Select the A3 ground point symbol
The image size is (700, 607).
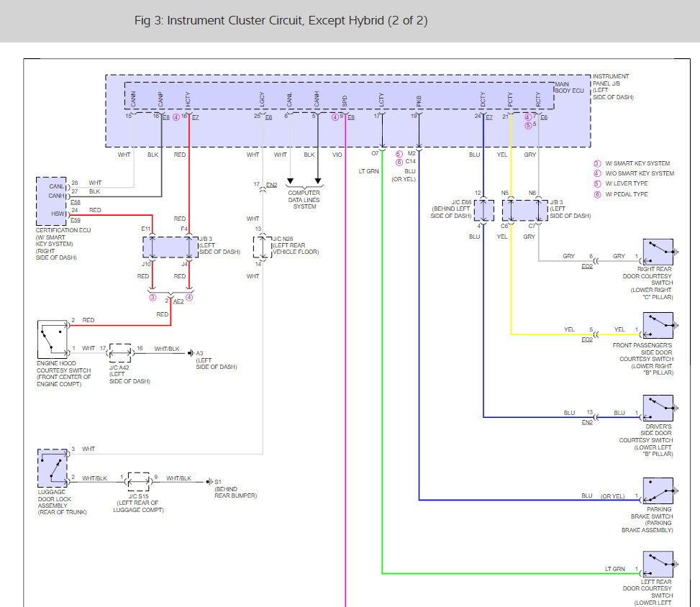(191, 353)
